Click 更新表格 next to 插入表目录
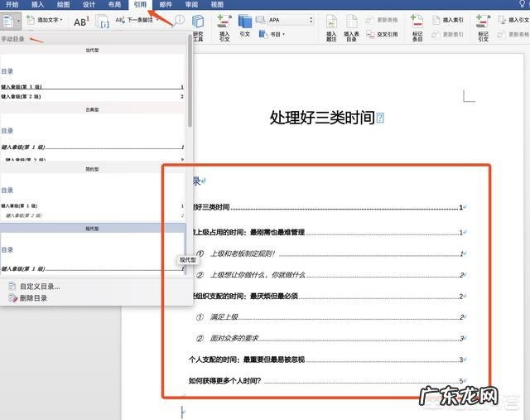Screen dimensions: 530x420 [382, 20]
